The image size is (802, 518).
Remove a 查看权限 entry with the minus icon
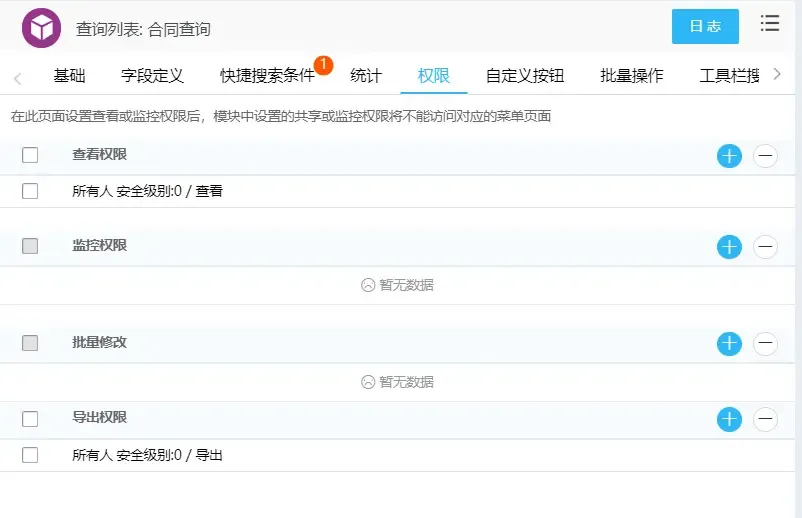[x=765, y=156]
